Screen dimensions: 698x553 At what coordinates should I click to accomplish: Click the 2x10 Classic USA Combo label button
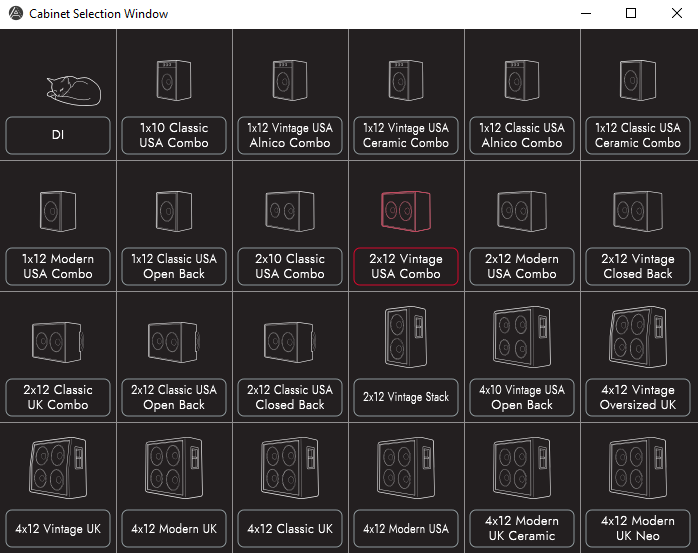(290, 266)
